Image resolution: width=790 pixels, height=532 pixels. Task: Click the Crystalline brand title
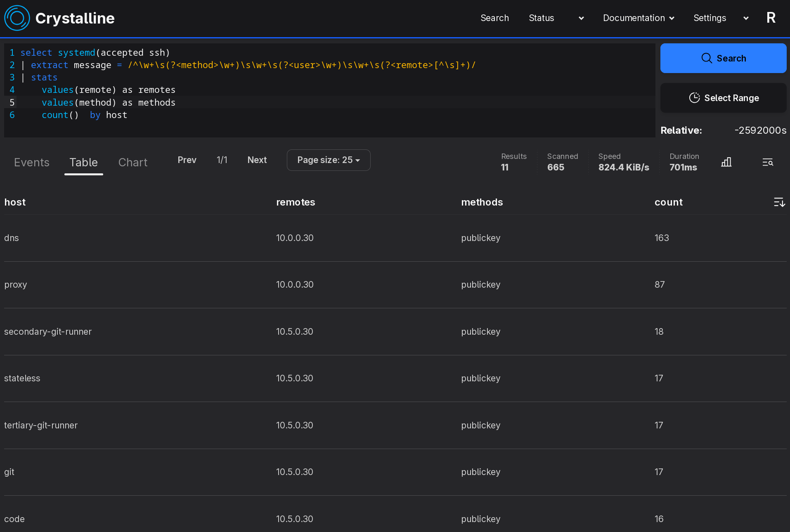tap(75, 18)
